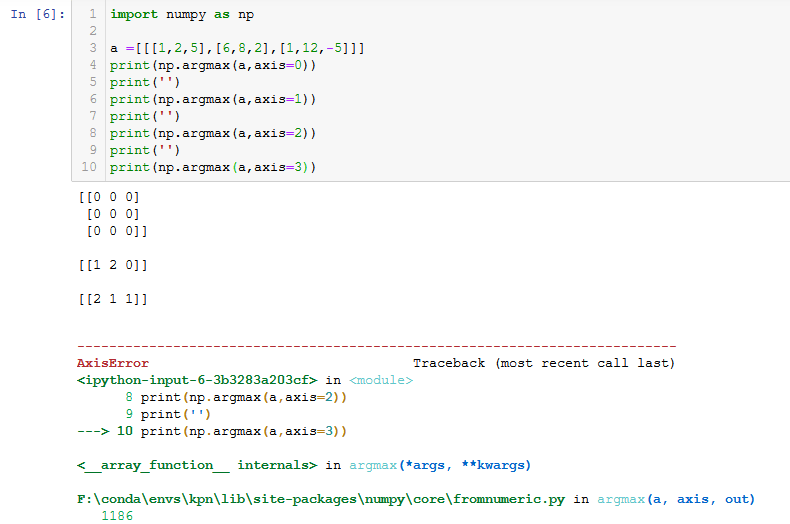Image resolution: width=790 pixels, height=524 pixels.
Task: Click the ipython-input-6-3b3283a203cf reference
Action: (197, 380)
